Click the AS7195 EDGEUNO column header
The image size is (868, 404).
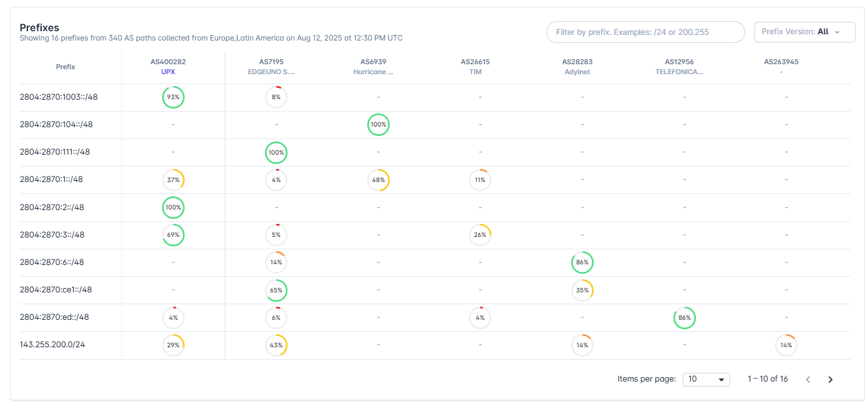(x=276, y=67)
